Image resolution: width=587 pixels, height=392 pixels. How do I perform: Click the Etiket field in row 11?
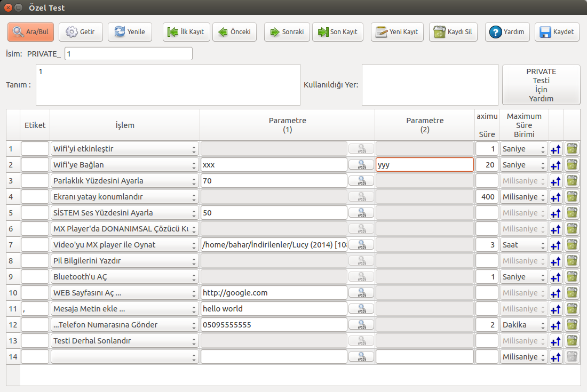pyautogui.click(x=35, y=309)
